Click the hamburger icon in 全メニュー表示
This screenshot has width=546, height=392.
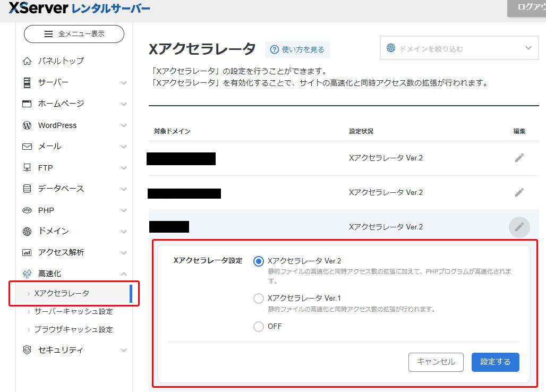[x=48, y=34]
